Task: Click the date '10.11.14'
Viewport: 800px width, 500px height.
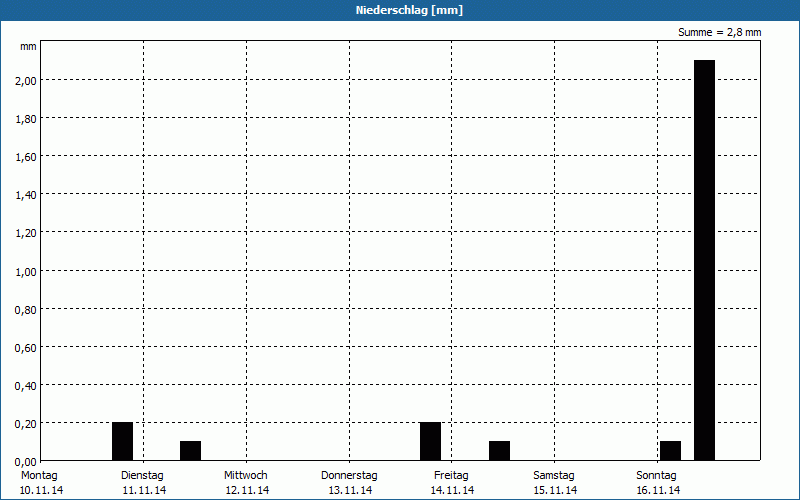Action: tap(41, 490)
